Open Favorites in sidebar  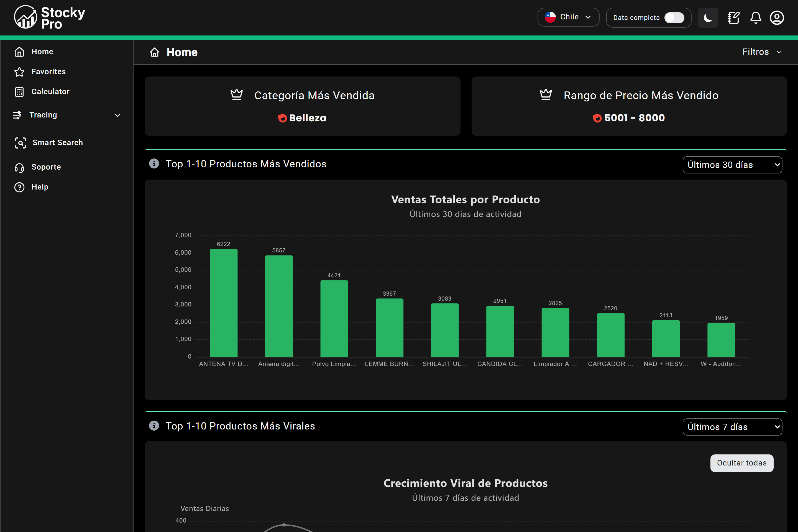[x=48, y=71]
